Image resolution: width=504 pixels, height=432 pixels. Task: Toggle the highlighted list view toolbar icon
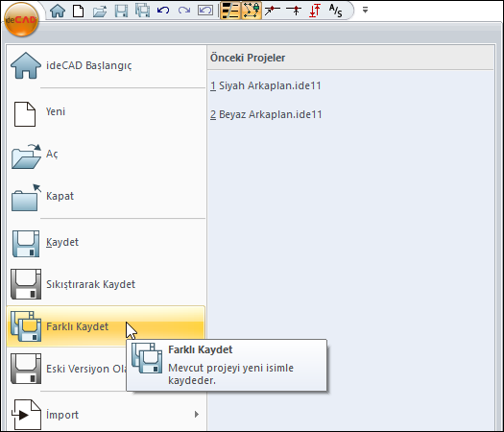[230, 11]
